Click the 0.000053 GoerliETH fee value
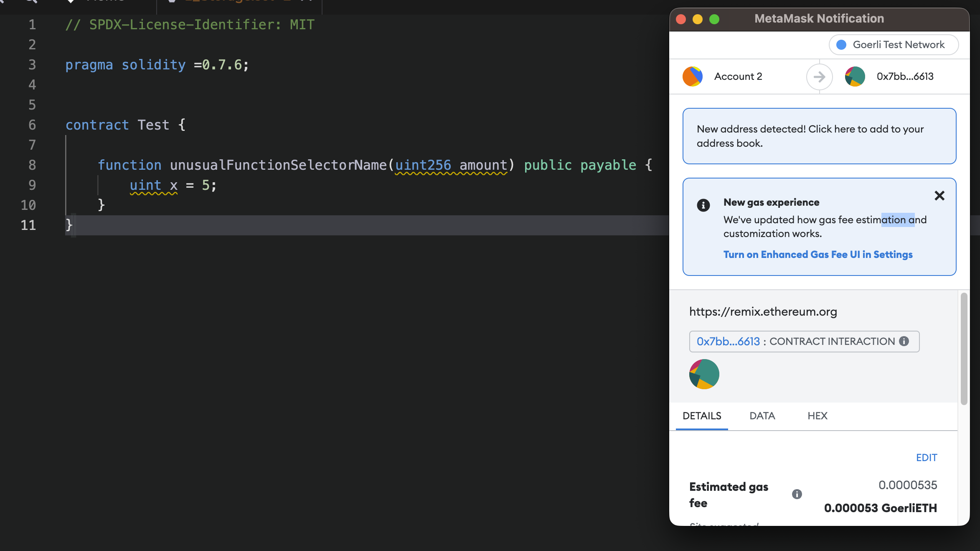Screen dimensions: 980x551 [880, 508]
